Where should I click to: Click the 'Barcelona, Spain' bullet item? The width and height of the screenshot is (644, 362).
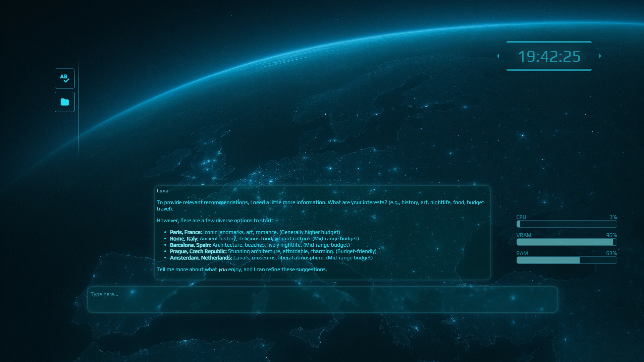260,245
